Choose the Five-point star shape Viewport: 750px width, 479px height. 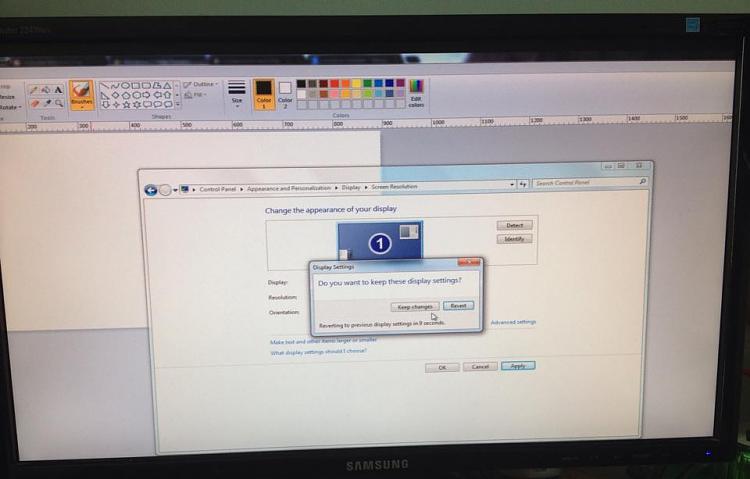point(127,104)
